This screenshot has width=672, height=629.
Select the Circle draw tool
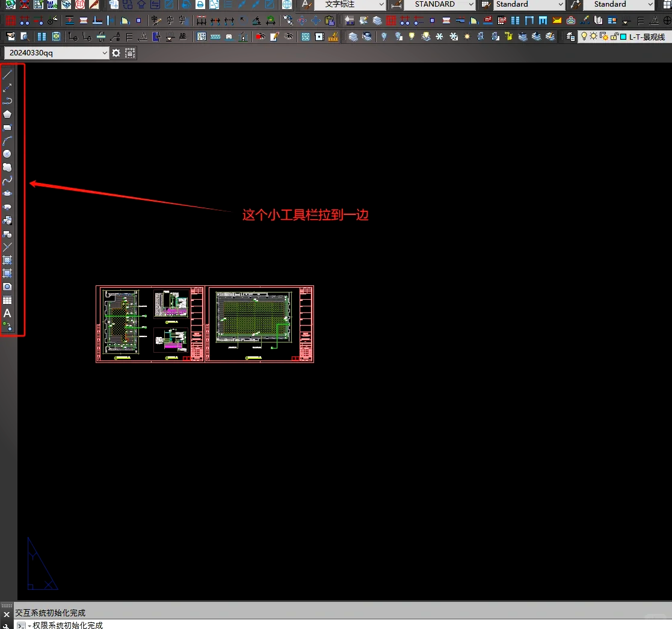point(7,153)
